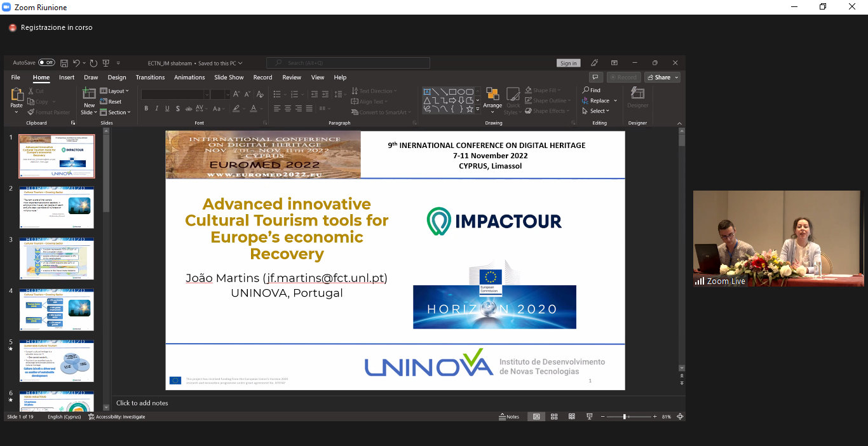Expand the Select dropdown in Editing group
868x446 pixels.
[x=597, y=111]
